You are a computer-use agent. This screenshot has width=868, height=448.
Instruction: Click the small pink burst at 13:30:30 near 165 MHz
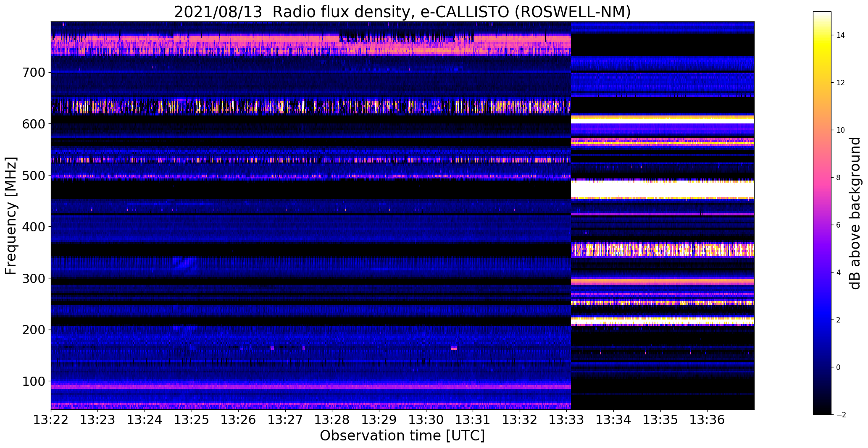[454, 348]
